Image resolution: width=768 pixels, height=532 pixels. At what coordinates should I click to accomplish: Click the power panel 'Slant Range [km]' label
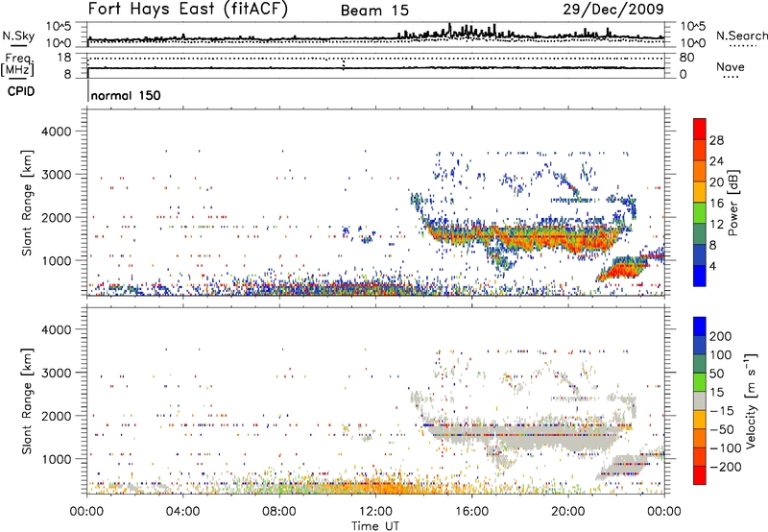tap(27, 203)
